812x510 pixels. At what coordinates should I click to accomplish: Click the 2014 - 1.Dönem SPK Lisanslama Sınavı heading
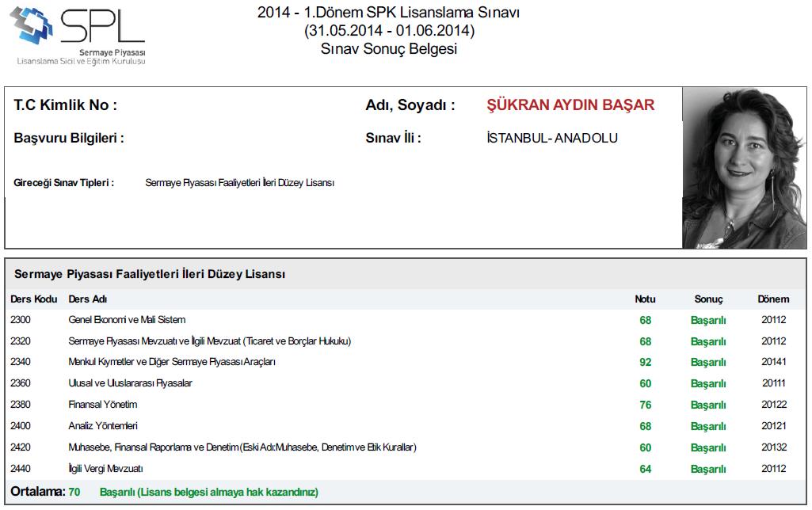click(388, 12)
